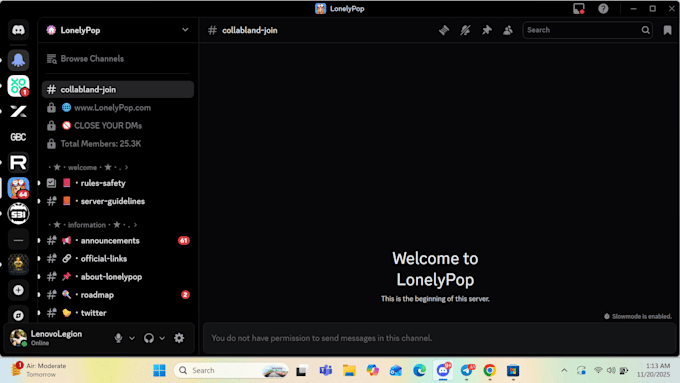Open Windows Start menu

(x=159, y=370)
